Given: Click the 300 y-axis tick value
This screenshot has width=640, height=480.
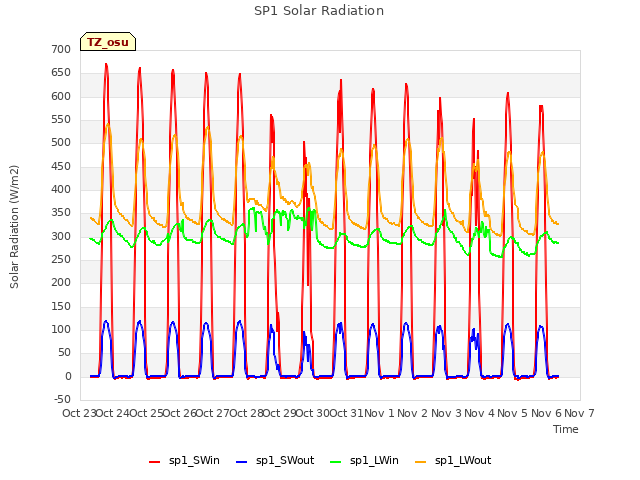Looking at the screenshot, I should point(61,236).
